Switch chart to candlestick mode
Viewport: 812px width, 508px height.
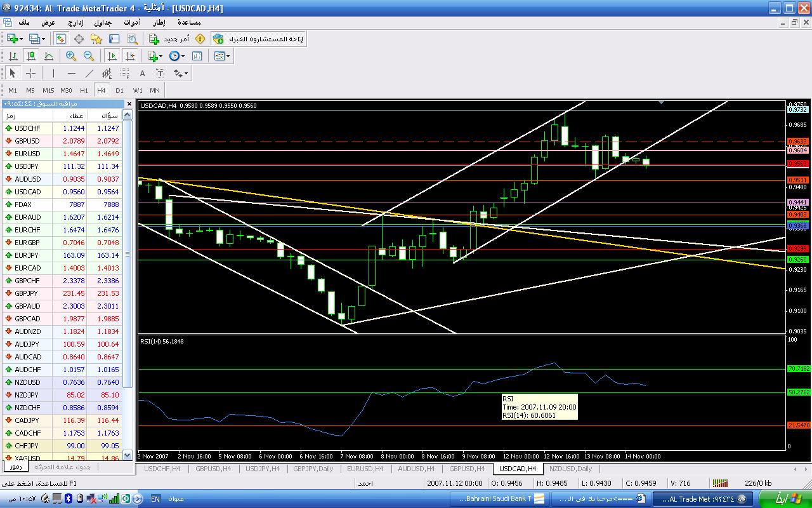point(30,56)
